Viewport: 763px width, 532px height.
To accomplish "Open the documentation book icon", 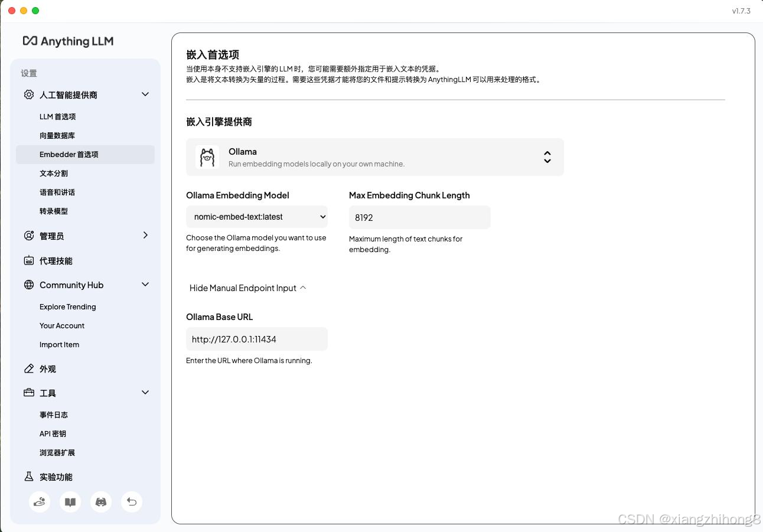I will [x=70, y=502].
